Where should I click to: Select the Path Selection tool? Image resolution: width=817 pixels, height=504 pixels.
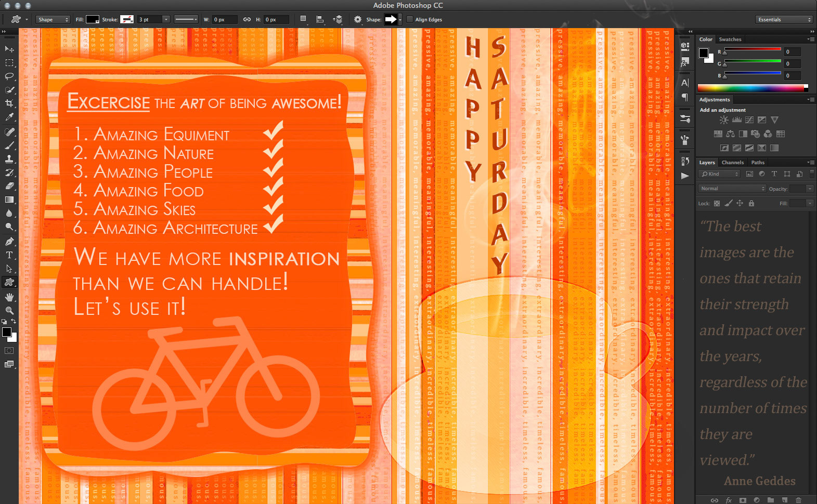(9, 269)
